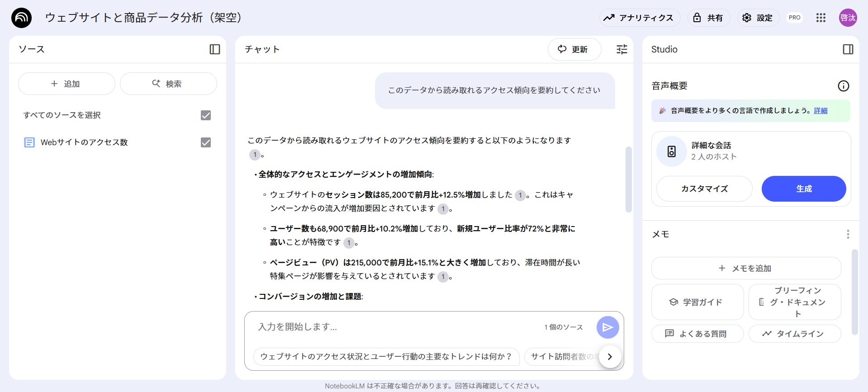Toggle すべてのソースを選択 checkbox

click(x=206, y=115)
